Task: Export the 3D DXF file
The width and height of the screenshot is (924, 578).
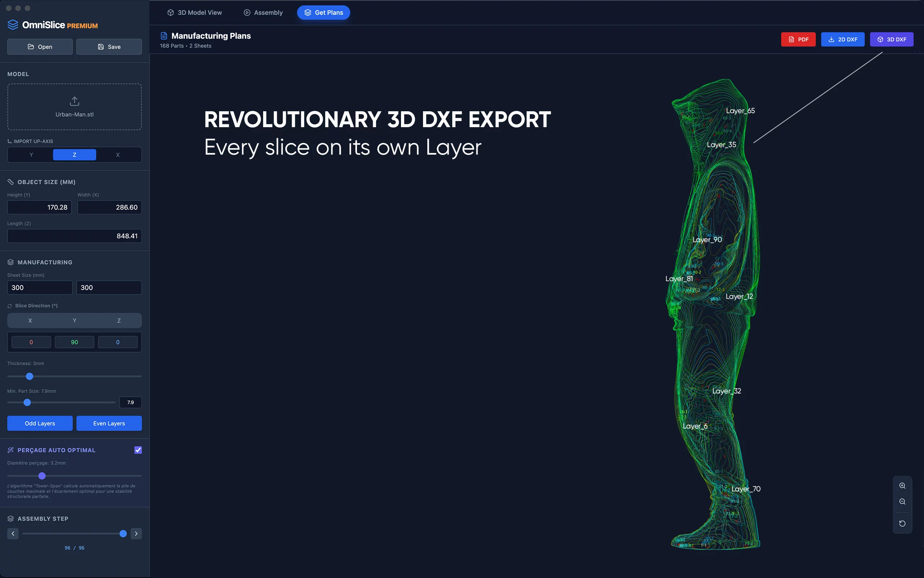Action: (x=892, y=39)
